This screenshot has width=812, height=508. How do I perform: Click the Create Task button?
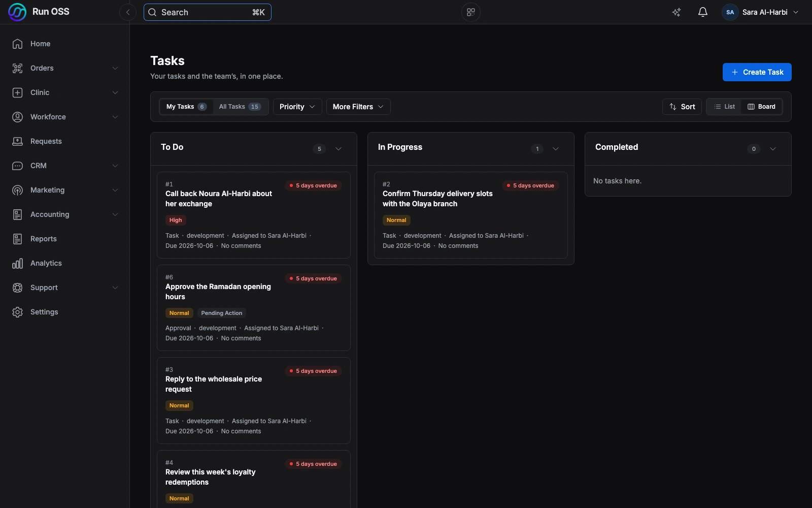pos(757,72)
